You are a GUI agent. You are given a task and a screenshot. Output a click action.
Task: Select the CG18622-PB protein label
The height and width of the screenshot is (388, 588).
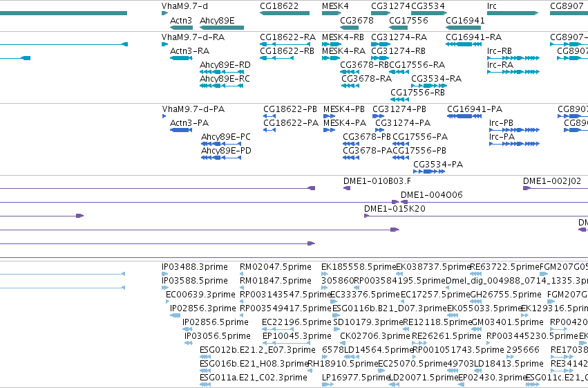point(290,109)
